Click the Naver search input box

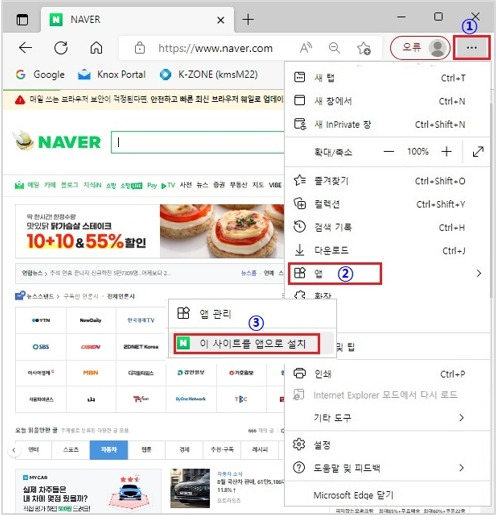[x=197, y=142]
